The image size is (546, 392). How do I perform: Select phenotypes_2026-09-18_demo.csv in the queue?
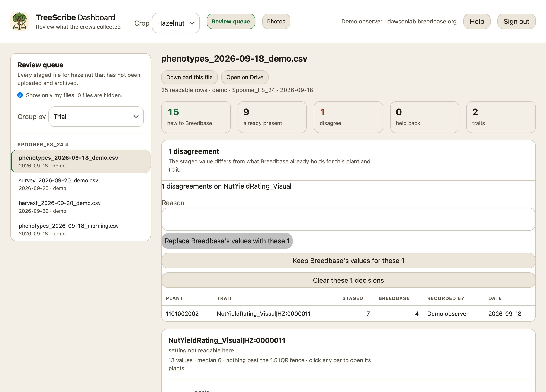pos(81,161)
